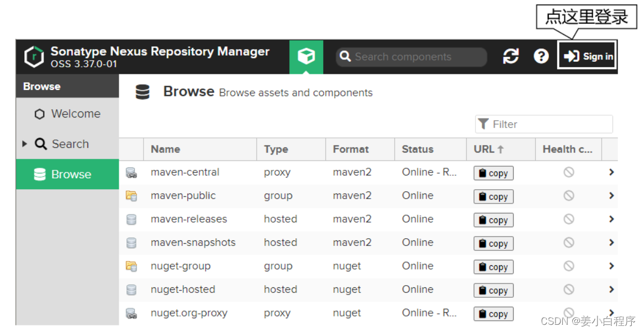644x332 pixels.
Task: Copy URL for nuget.org-proxy
Action: (493, 314)
